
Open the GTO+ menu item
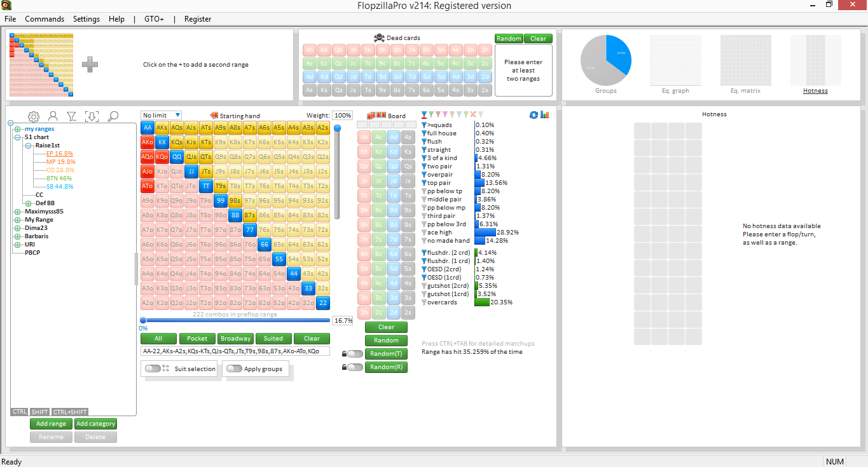(x=154, y=19)
